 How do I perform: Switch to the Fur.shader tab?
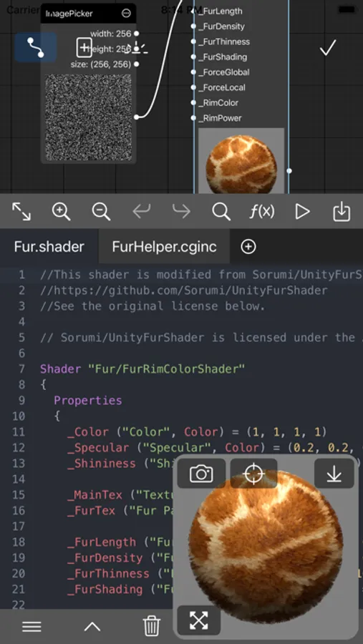(49, 247)
